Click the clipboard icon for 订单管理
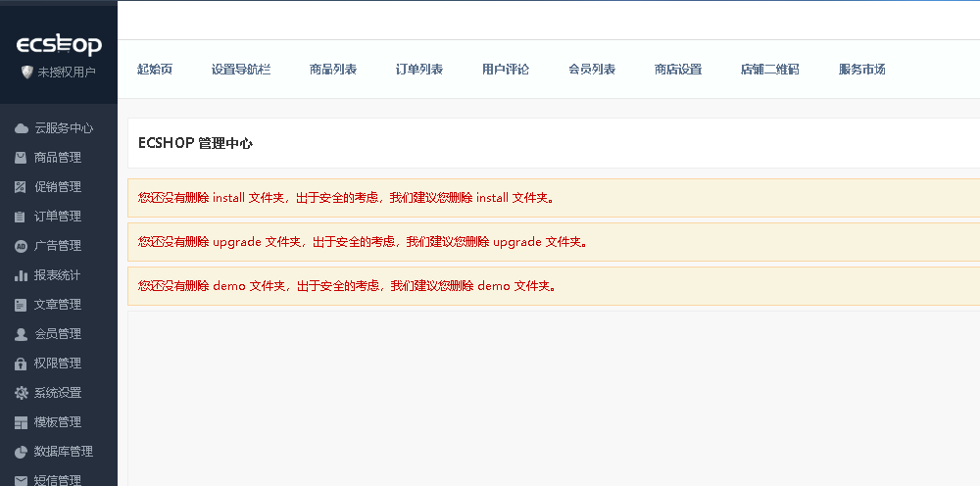 (x=21, y=217)
